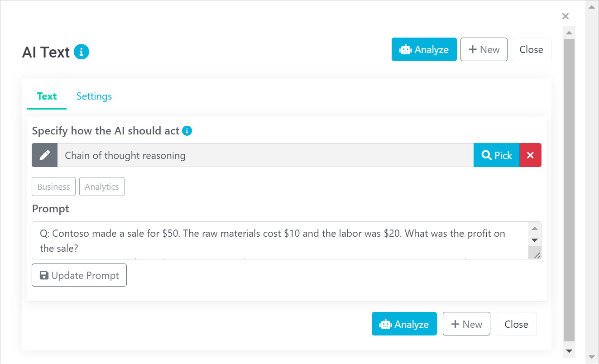This screenshot has height=364, width=599.
Task: Click the top New button
Action: click(484, 49)
